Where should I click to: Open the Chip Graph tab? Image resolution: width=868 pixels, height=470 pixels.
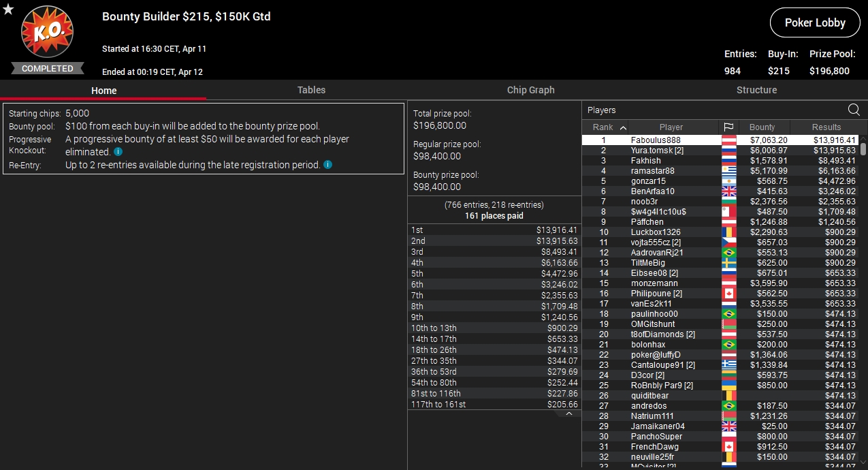point(530,90)
